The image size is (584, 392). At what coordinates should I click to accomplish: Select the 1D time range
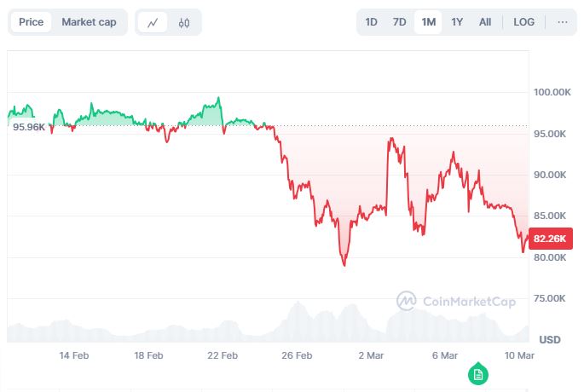(372, 22)
